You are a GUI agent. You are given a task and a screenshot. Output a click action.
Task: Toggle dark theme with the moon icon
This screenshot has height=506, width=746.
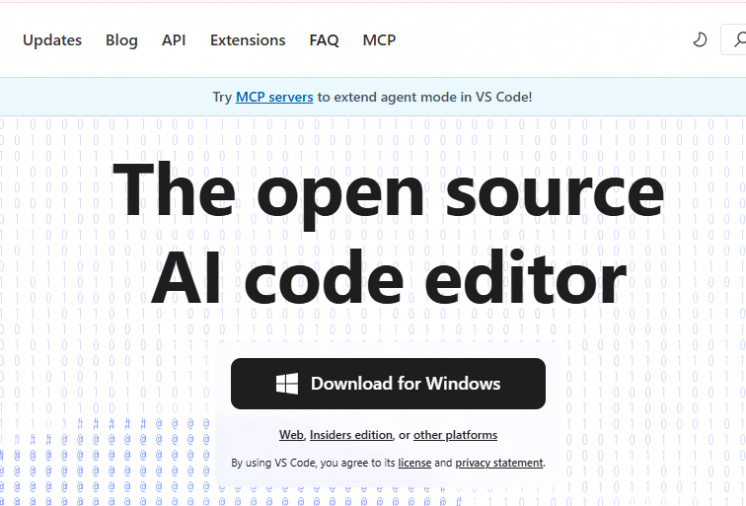(x=700, y=40)
